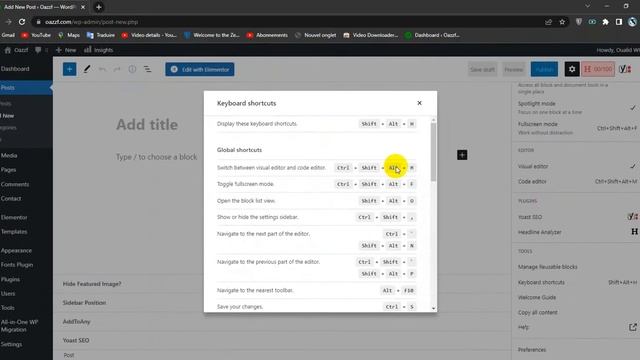The height and width of the screenshot is (360, 640).
Task: Click the block inserter plus button in toolbar
Action: (x=69, y=69)
